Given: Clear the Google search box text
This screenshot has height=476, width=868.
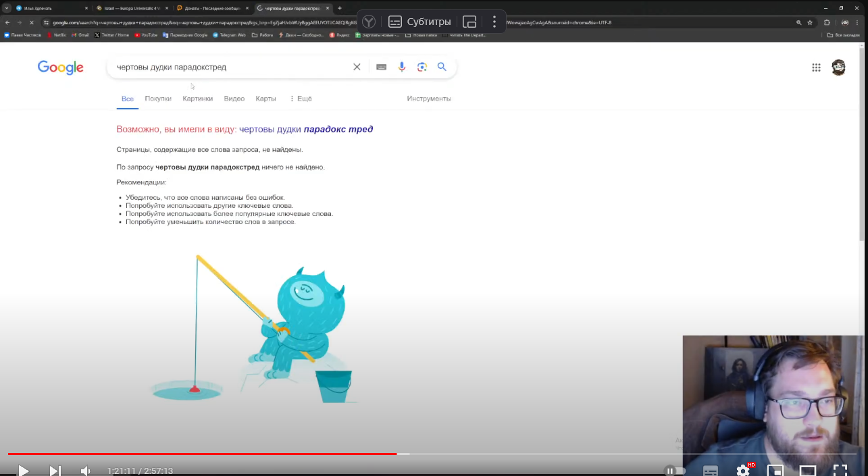Looking at the screenshot, I should tap(357, 67).
